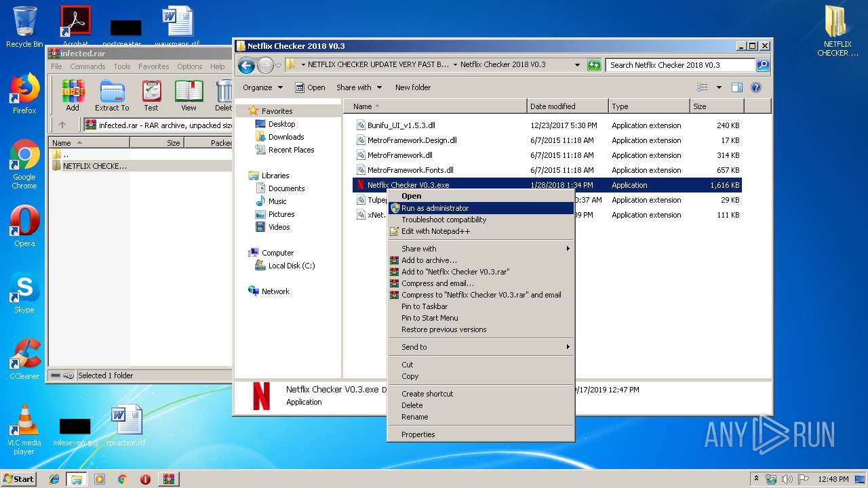Click Open button in Explorer toolbar
868x488 pixels.
(311, 87)
